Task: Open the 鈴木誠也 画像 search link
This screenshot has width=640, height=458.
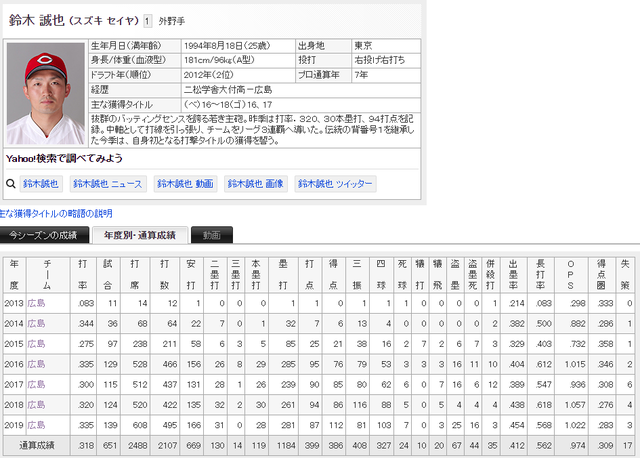Action: [x=256, y=184]
